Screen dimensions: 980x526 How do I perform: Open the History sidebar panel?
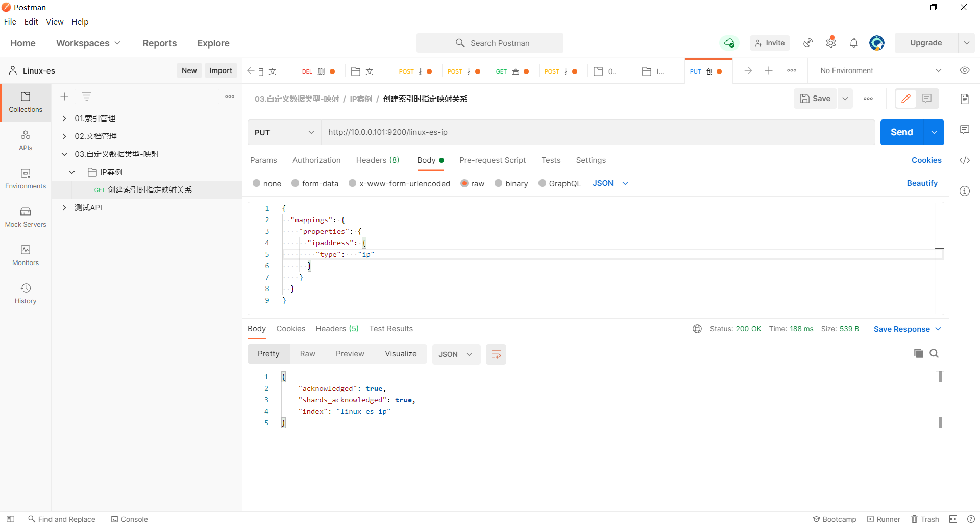(26, 294)
